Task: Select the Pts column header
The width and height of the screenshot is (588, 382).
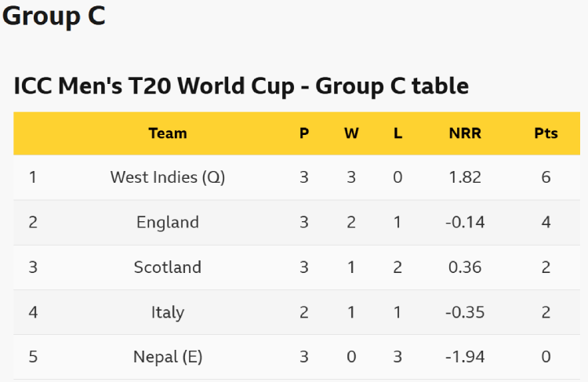Action: point(546,133)
